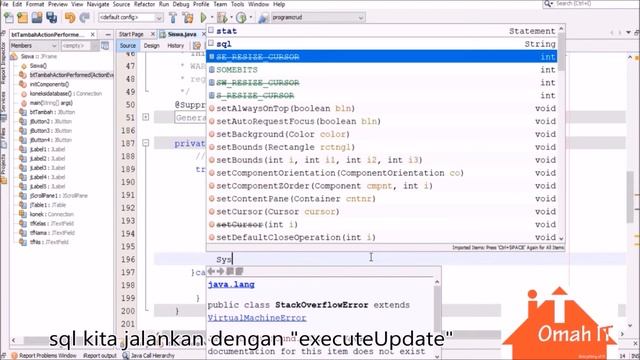Open the Members dropdown in Navigator

click(x=54, y=46)
